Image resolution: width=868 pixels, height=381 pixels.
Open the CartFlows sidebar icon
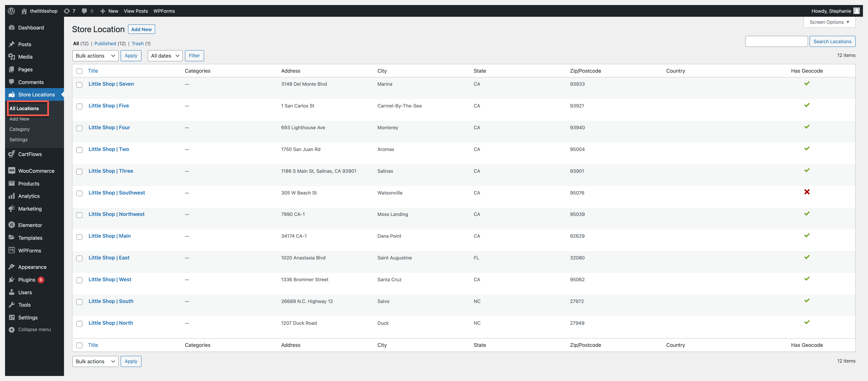tap(12, 154)
